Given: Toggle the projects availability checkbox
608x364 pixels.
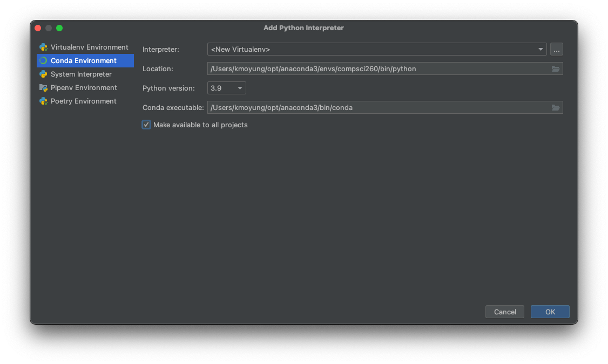Looking at the screenshot, I should [146, 125].
